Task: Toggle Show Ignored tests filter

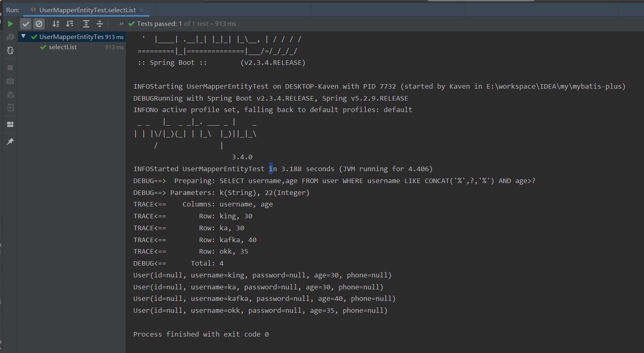Action: [x=39, y=24]
